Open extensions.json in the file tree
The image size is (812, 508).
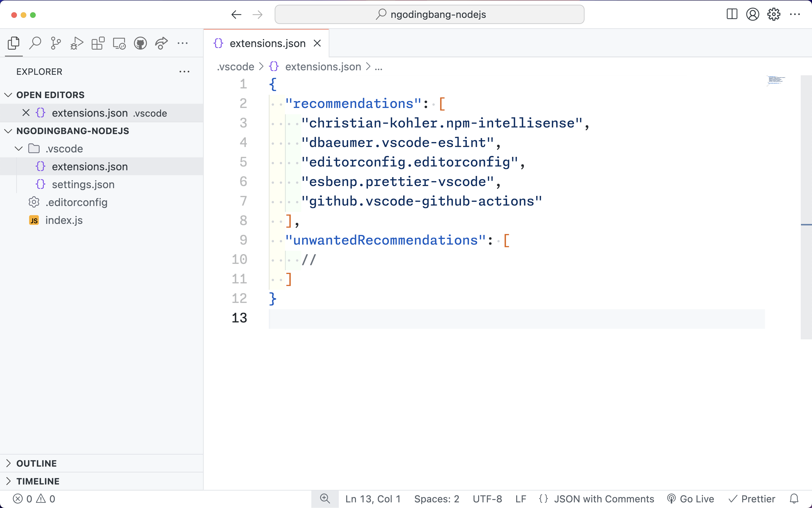pos(101,166)
